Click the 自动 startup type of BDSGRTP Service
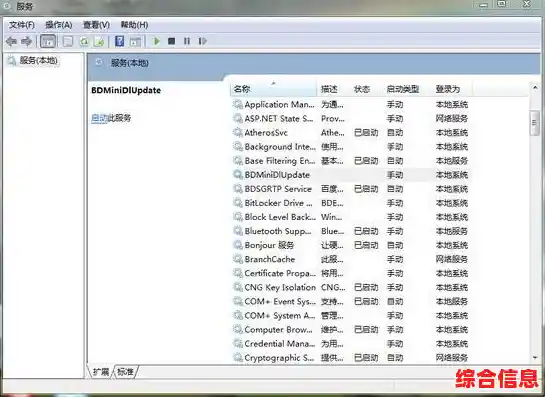This screenshot has height=397, width=545. (x=395, y=189)
